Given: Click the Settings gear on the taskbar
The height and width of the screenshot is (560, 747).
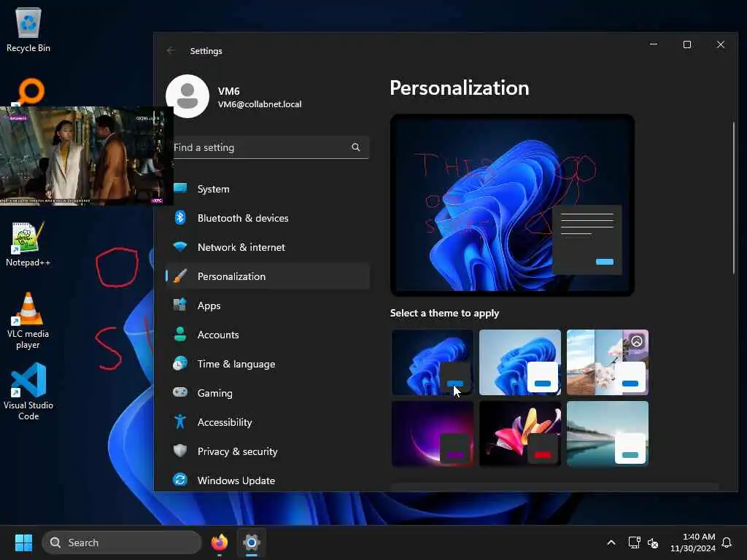Looking at the screenshot, I should 252,542.
